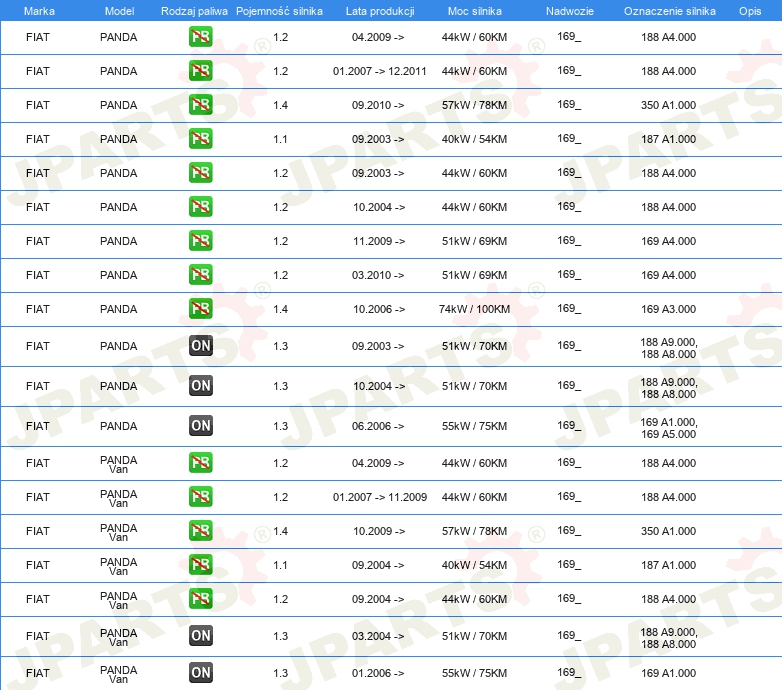The height and width of the screenshot is (690, 782).
Task: Select the date cell '06.2006 ->'
Action: [x=378, y=426]
